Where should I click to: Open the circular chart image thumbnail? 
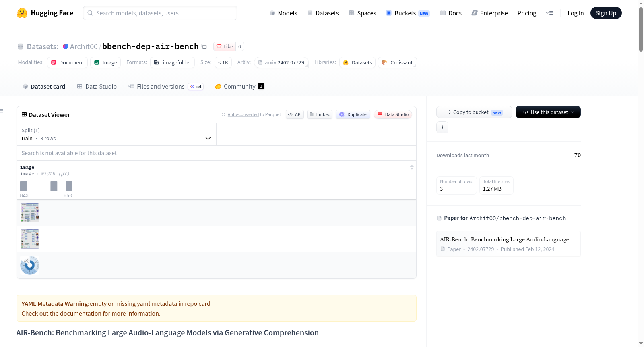click(30, 265)
